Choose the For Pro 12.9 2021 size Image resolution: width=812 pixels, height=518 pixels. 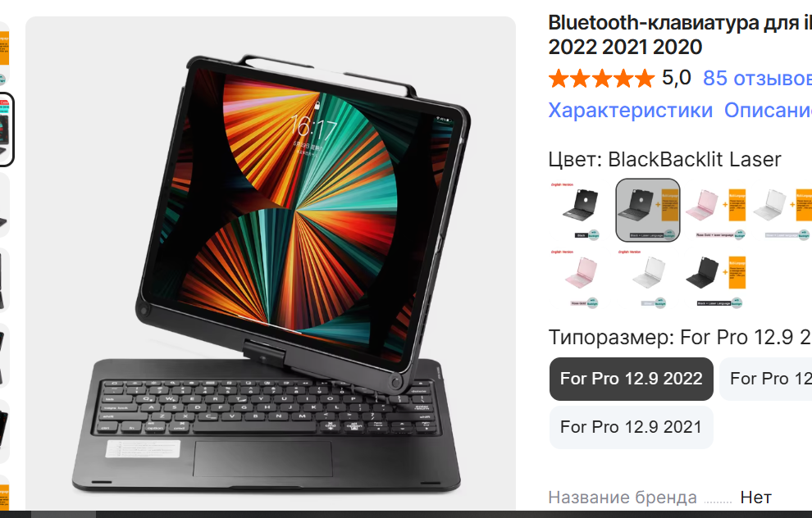click(632, 428)
